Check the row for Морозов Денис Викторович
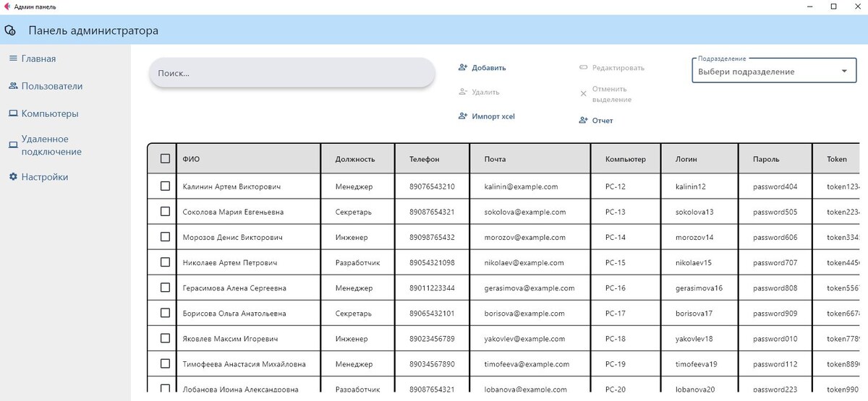 click(165, 237)
